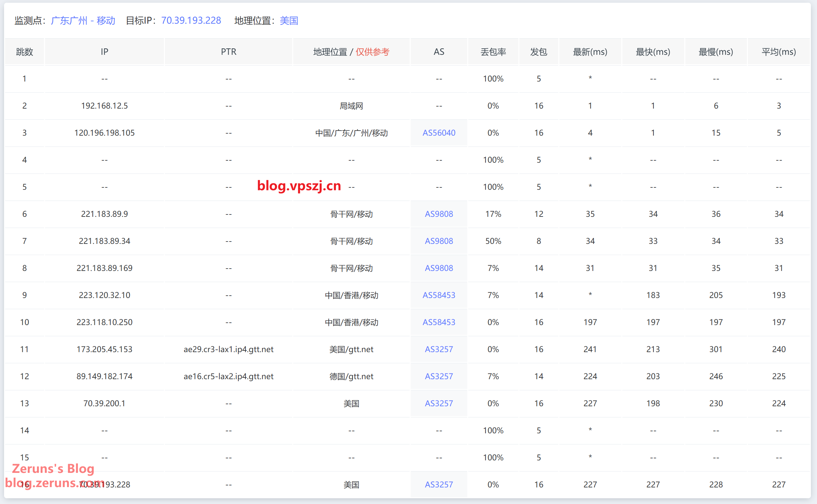This screenshot has width=817, height=504.
Task: Click AS9808 link in hop 6 row
Action: (438, 214)
